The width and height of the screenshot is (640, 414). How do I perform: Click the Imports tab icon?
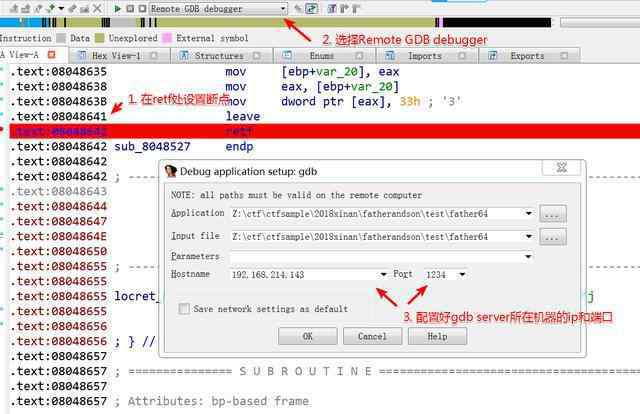(390, 55)
